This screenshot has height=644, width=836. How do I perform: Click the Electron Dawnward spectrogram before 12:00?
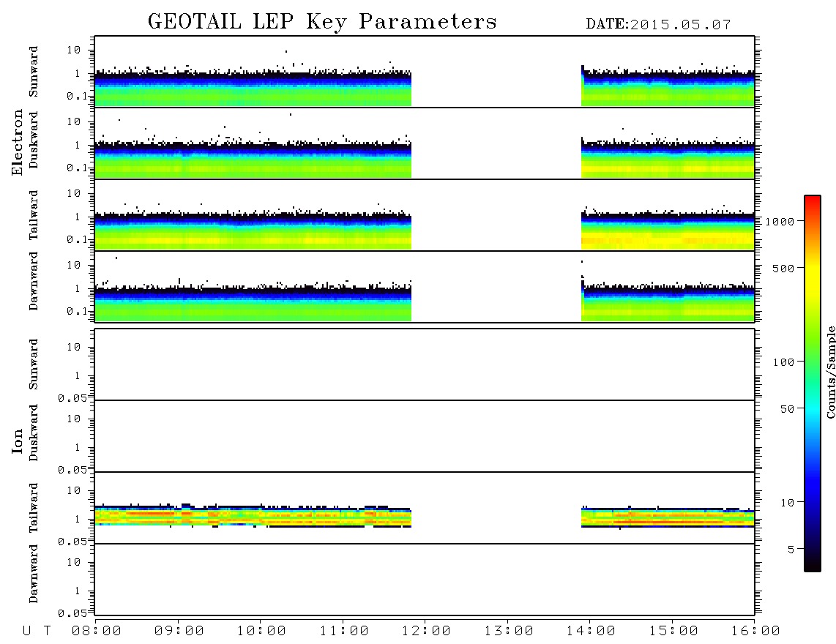tap(253, 303)
